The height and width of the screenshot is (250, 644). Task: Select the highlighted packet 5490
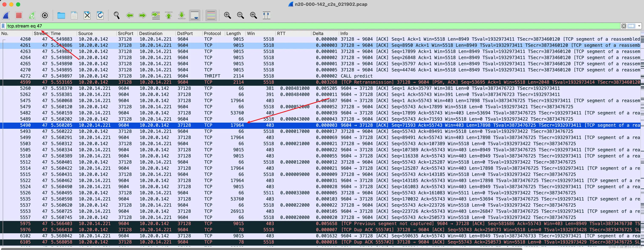(x=320, y=125)
